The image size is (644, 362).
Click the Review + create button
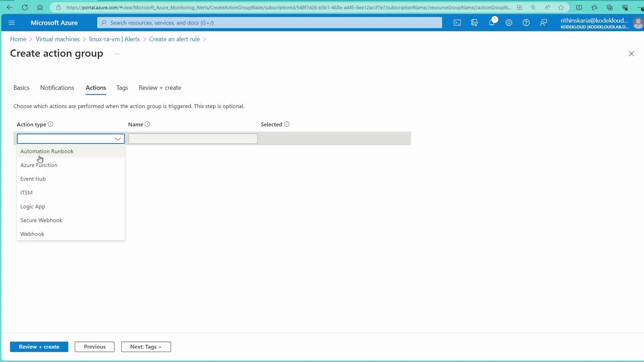(39, 347)
